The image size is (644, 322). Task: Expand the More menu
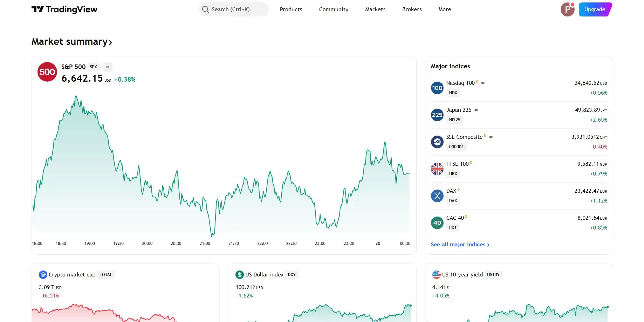[x=445, y=9]
